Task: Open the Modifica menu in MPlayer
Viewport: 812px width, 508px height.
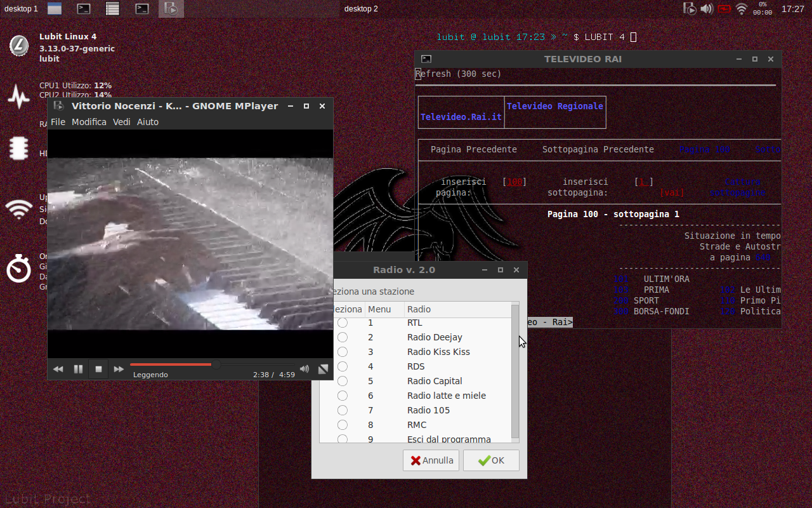Action: coord(89,122)
